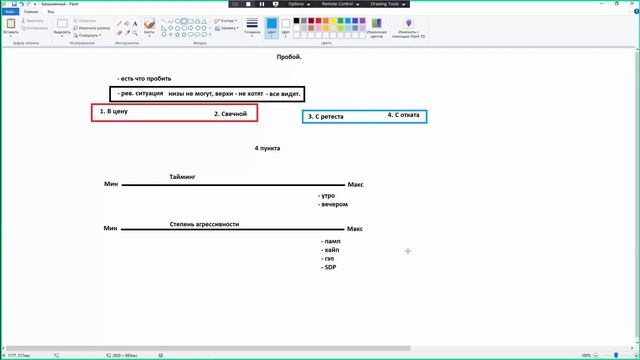Select the Text tool (letter A)
Viewport: 640px width, 360px height.
(x=135, y=24)
